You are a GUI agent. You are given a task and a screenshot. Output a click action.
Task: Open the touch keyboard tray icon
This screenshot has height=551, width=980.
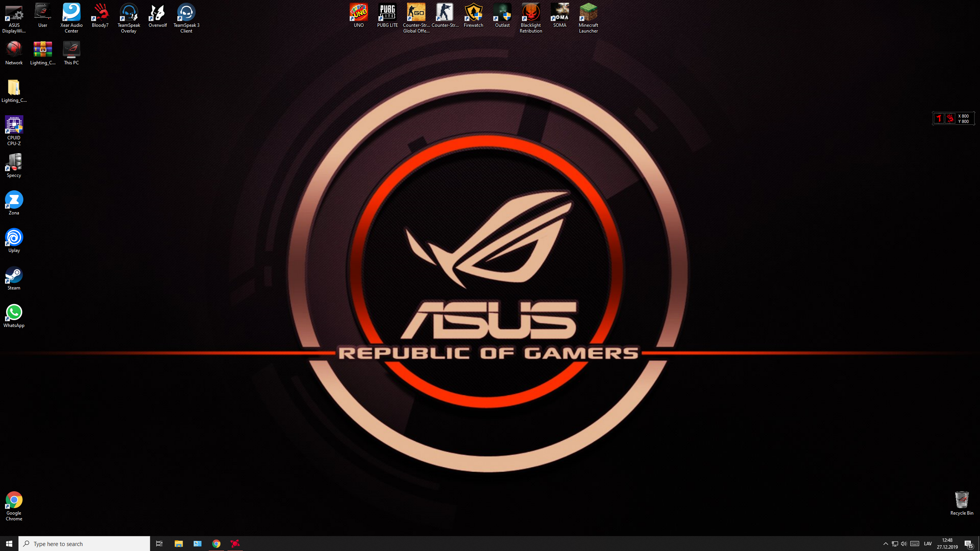coord(915,543)
